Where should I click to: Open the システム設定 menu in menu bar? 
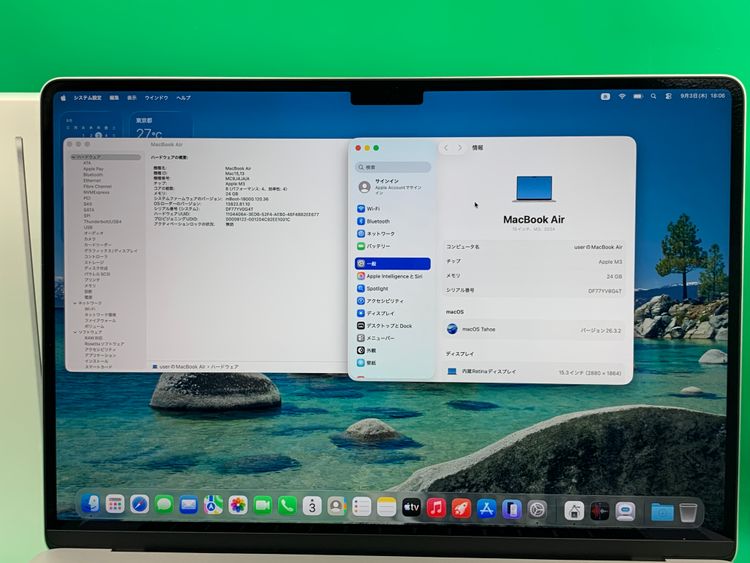[x=87, y=98]
